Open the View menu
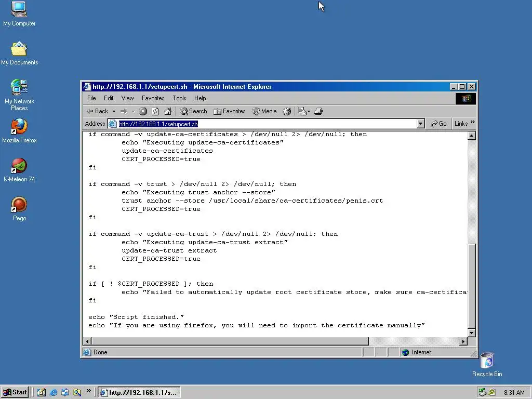This screenshot has height=399, width=532. tap(128, 98)
